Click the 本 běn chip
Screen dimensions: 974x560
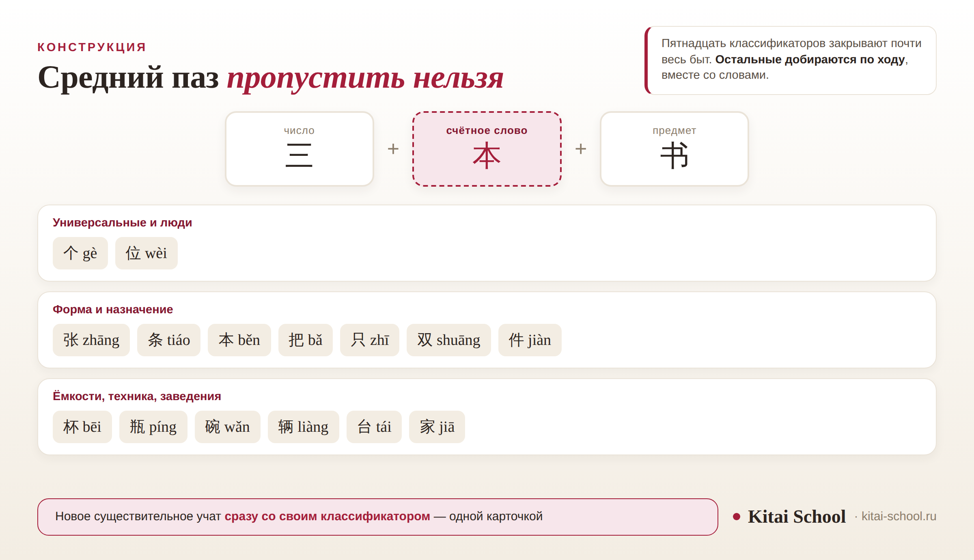(239, 340)
